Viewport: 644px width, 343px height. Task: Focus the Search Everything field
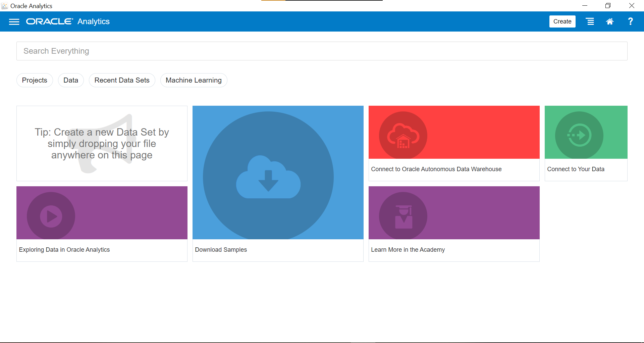click(x=322, y=51)
